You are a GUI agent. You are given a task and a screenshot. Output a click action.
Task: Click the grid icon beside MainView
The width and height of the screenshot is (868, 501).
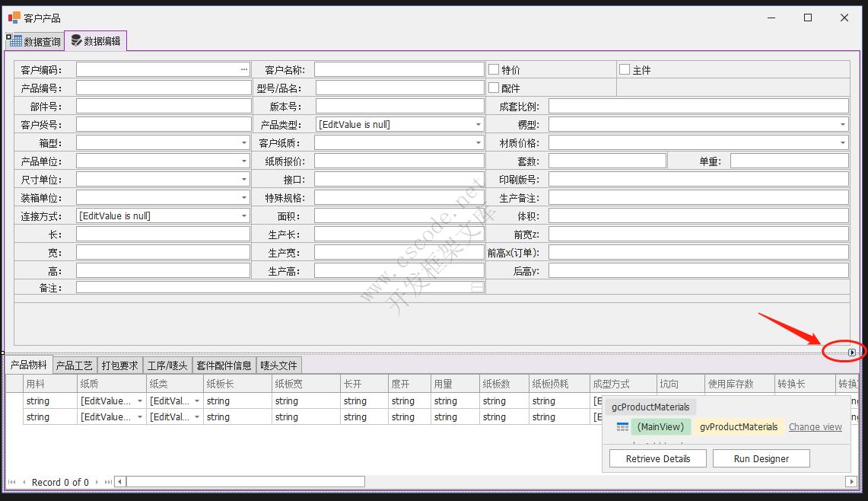coord(622,427)
